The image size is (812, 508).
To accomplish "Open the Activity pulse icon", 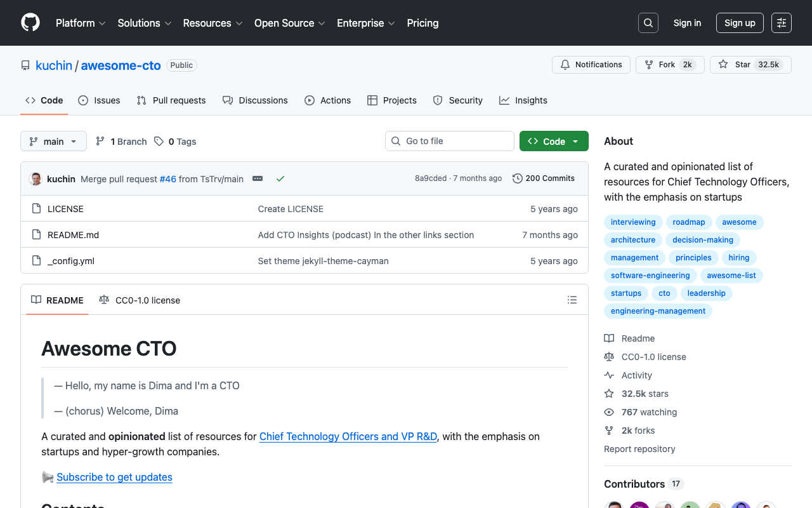I will click(x=609, y=375).
